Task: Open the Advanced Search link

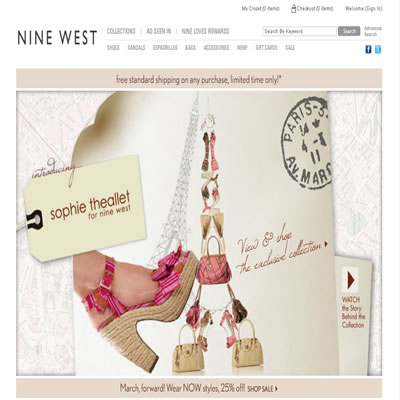Action: 373,31
